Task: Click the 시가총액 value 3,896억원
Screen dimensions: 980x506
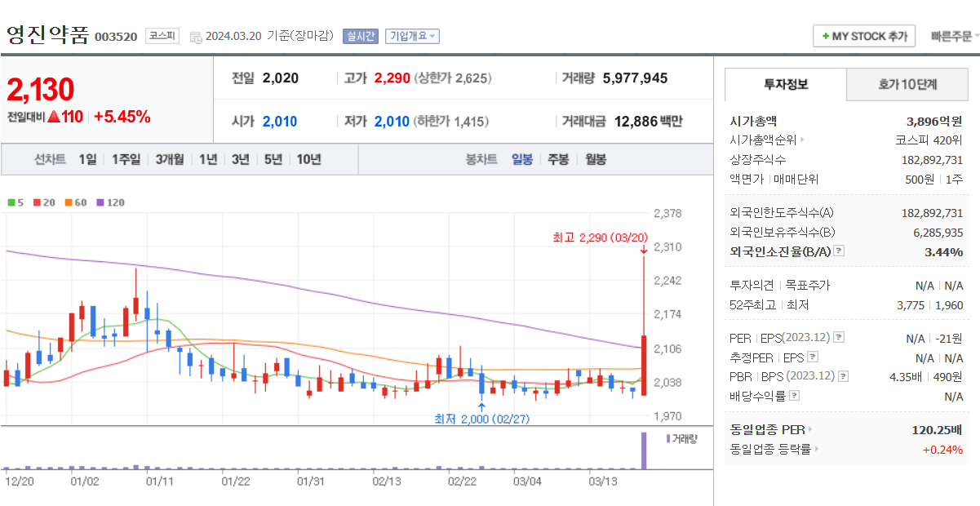Action: (934, 121)
